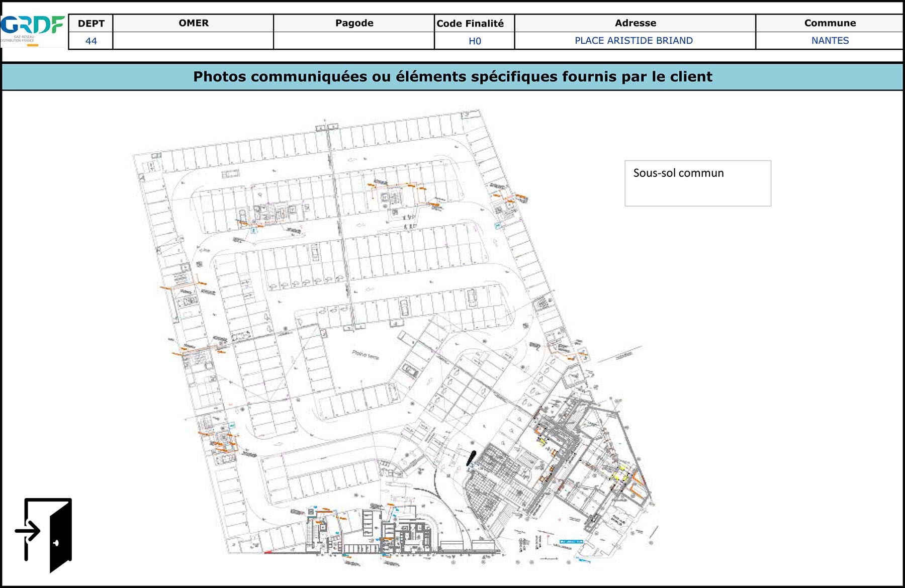The height and width of the screenshot is (588, 905).
Task: Select the Adresse column header
Action: coord(635,23)
